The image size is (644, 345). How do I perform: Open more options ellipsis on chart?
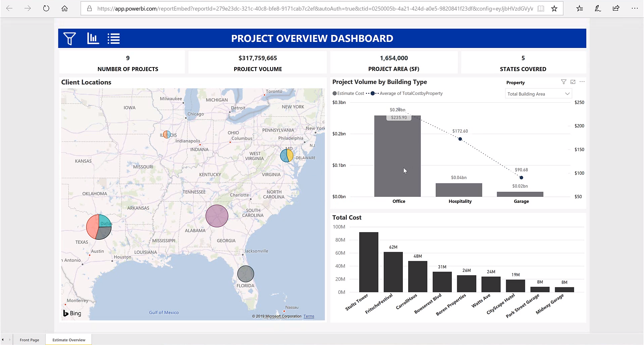[x=582, y=82]
